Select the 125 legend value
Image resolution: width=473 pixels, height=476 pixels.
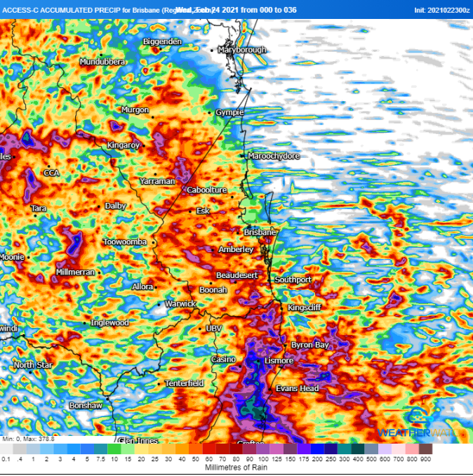coord(277,459)
